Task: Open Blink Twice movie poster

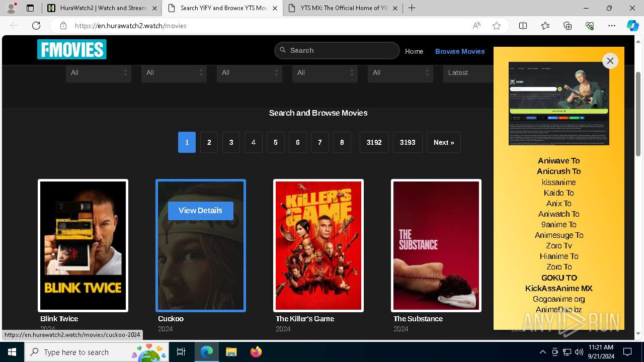Action: [83, 245]
